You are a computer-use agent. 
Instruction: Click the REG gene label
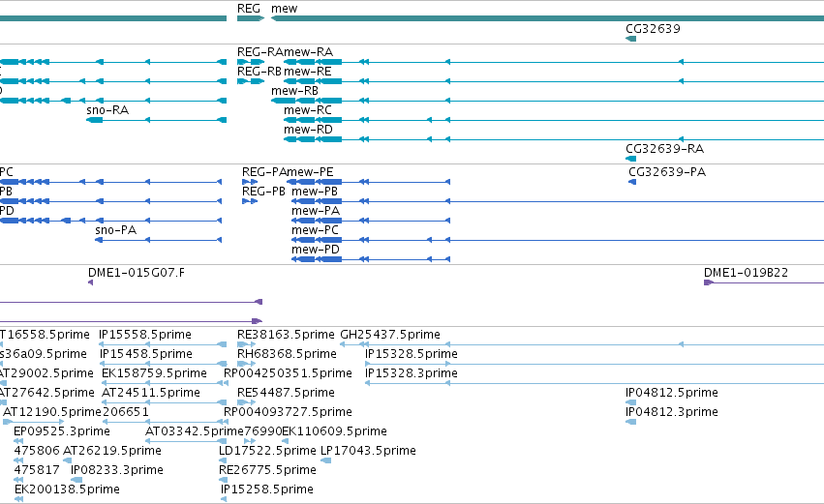click(x=249, y=9)
